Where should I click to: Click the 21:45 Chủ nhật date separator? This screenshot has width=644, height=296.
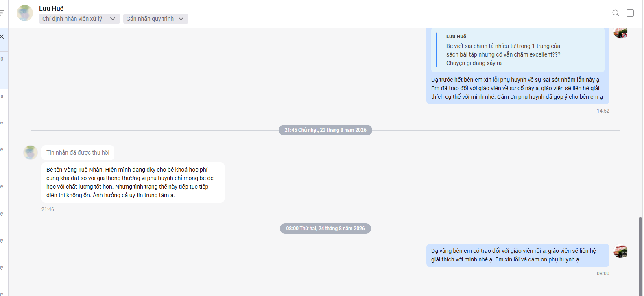pyautogui.click(x=325, y=130)
